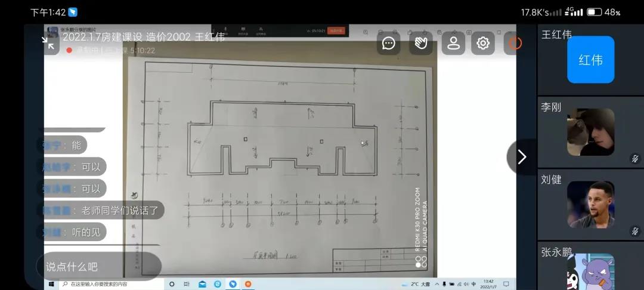
Task: Toggle 刘健's muted microphone icon
Action: click(x=635, y=231)
